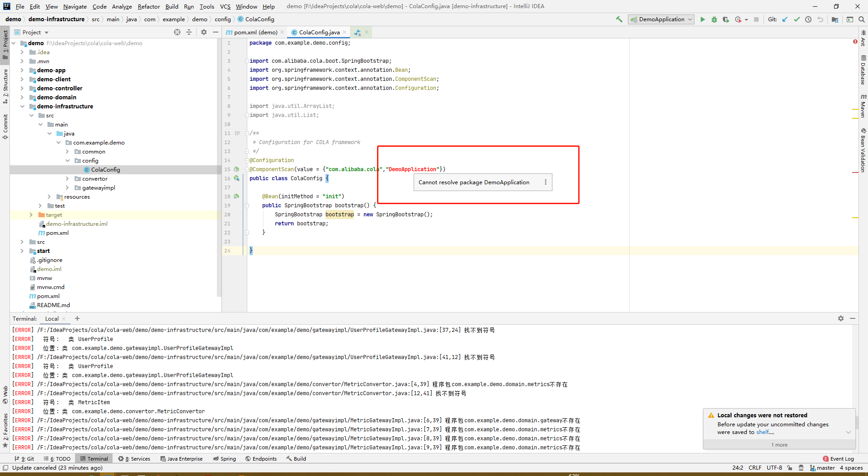The height and width of the screenshot is (476, 868).
Task: Click the master git branch widget
Action: 822,467
